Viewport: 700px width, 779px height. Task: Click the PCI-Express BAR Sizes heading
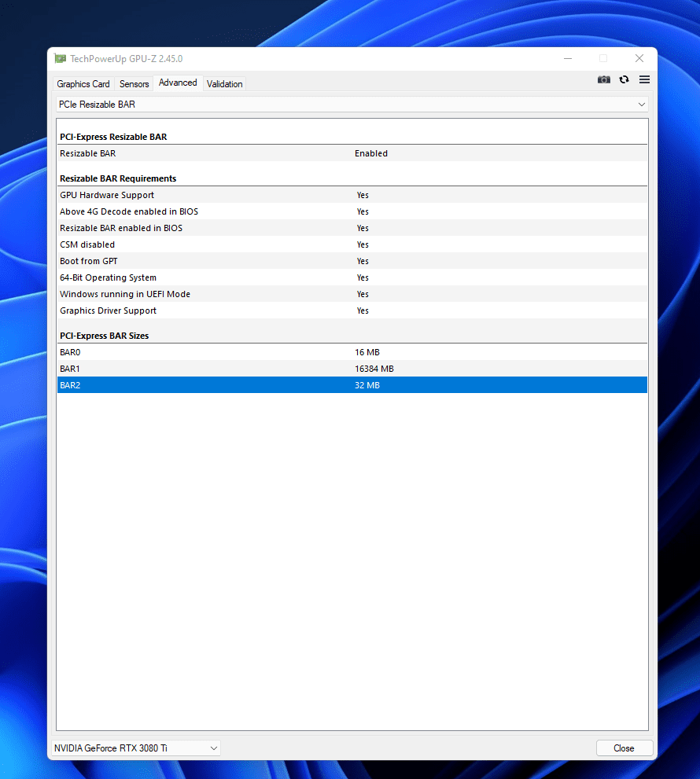click(x=104, y=336)
